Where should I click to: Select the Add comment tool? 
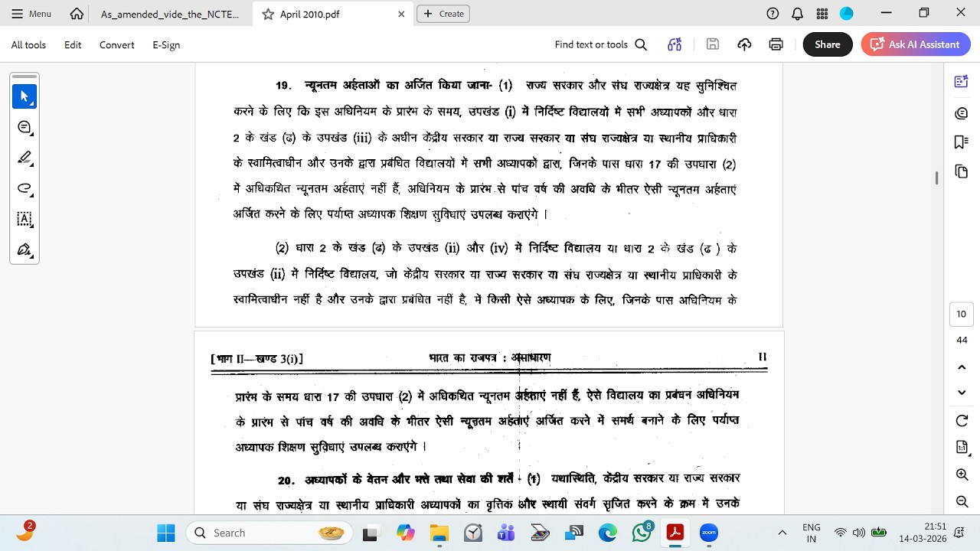click(24, 127)
